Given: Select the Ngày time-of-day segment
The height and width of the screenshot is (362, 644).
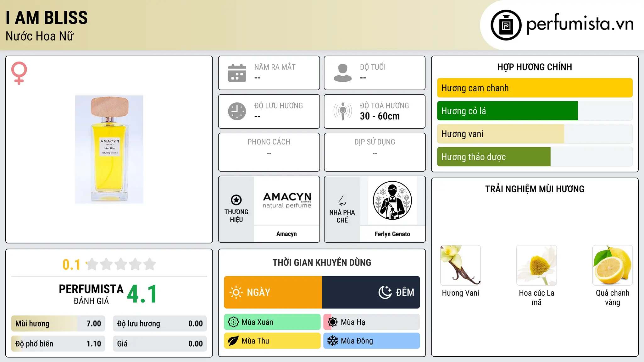Looking at the screenshot, I should click(x=273, y=292).
